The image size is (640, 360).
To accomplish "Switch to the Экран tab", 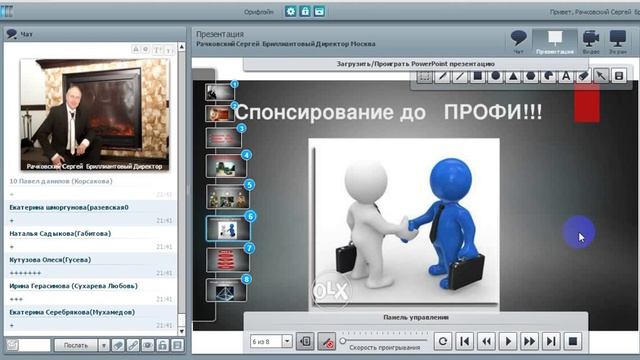I will 618,42.
